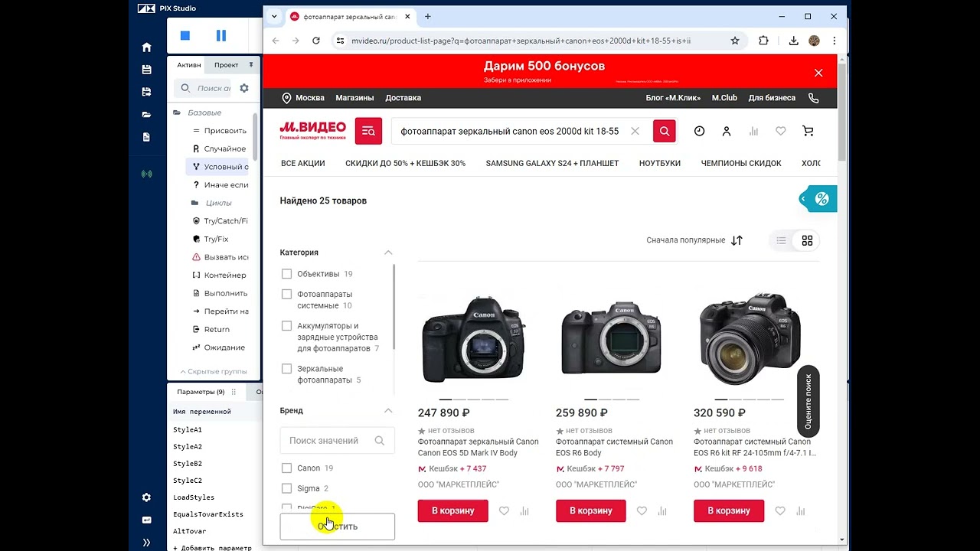This screenshot has width=980, height=551.
Task: Go back in Chrome
Action: tap(276, 41)
